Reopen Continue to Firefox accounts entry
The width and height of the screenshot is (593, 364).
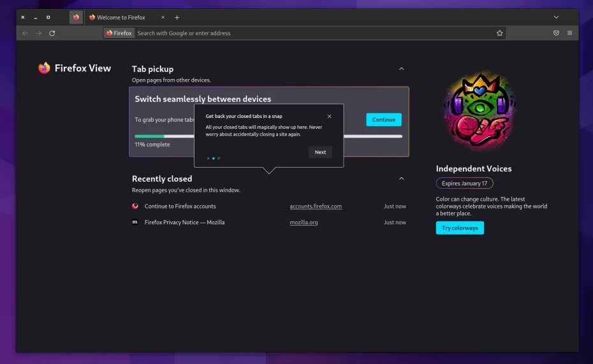pyautogui.click(x=180, y=207)
